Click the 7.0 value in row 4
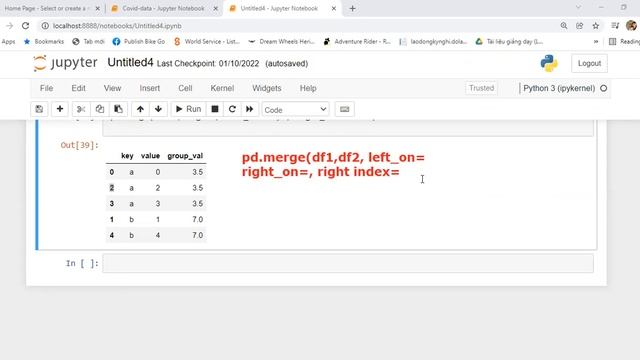This screenshot has height=360, width=640. pyautogui.click(x=198, y=235)
